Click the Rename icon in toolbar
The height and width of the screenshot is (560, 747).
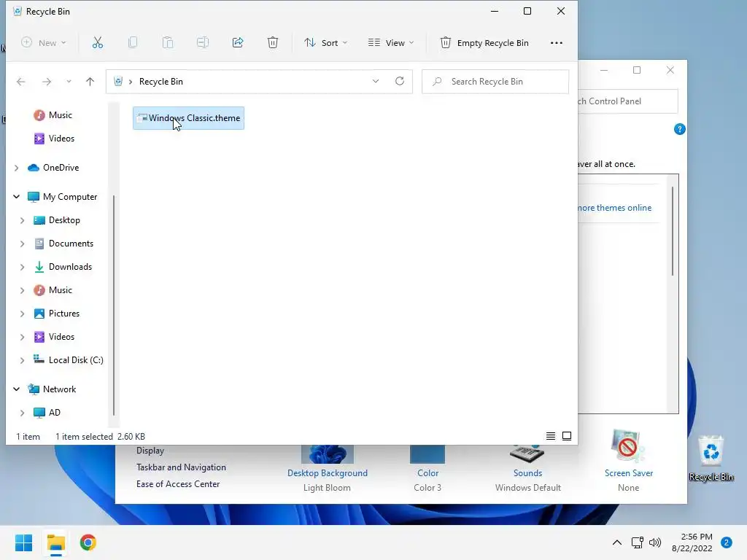[x=203, y=43]
